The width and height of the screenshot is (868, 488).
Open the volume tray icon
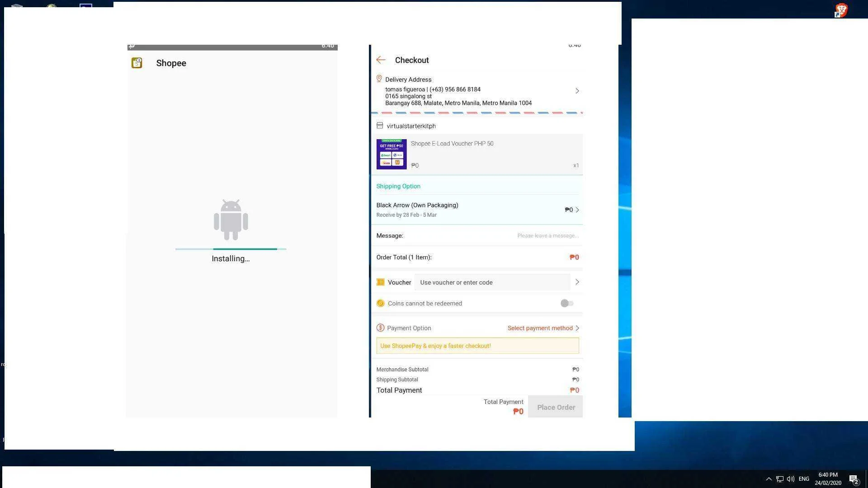(x=791, y=479)
